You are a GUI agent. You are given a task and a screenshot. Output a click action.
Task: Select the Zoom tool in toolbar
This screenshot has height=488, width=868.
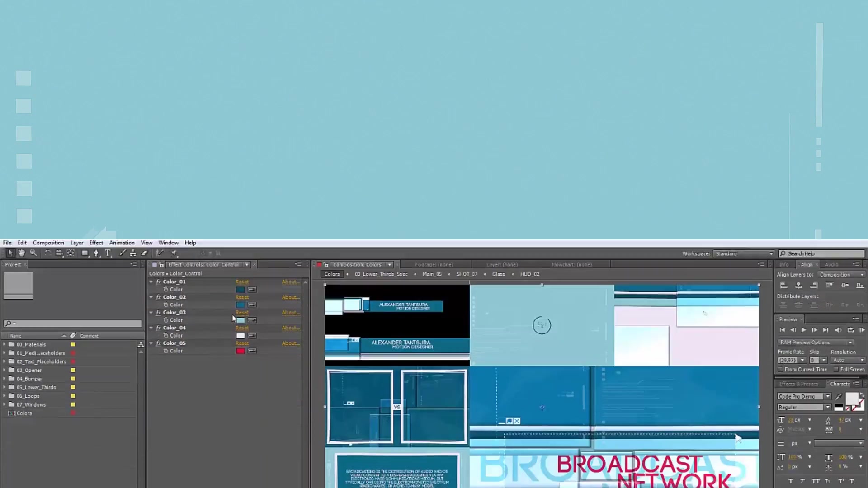(33, 253)
